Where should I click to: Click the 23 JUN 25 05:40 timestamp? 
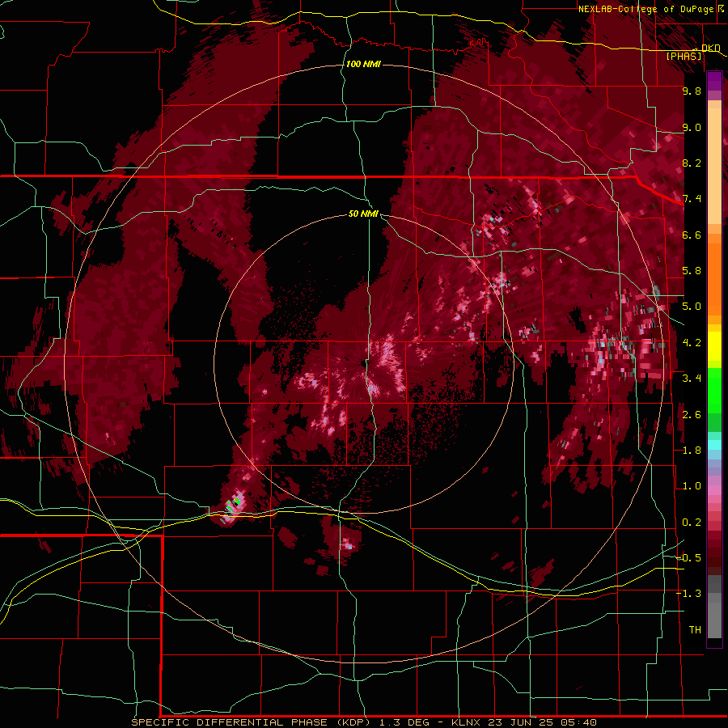542,722
